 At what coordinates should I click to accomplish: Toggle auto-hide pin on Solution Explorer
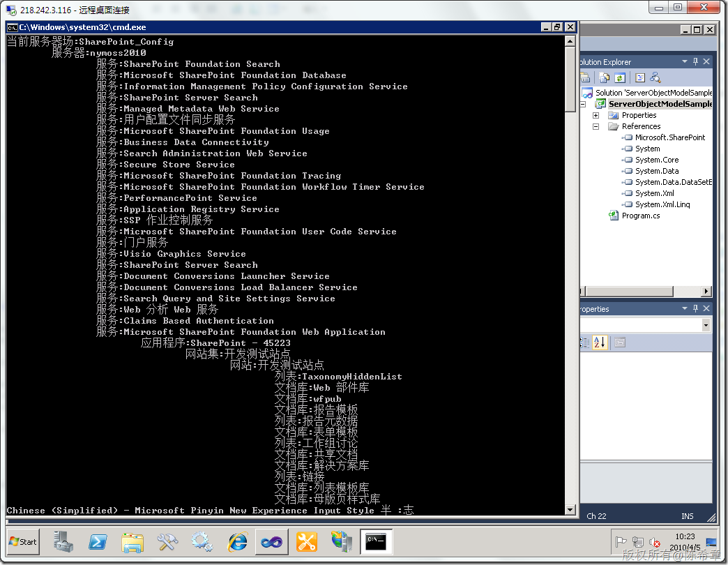pyautogui.click(x=695, y=61)
